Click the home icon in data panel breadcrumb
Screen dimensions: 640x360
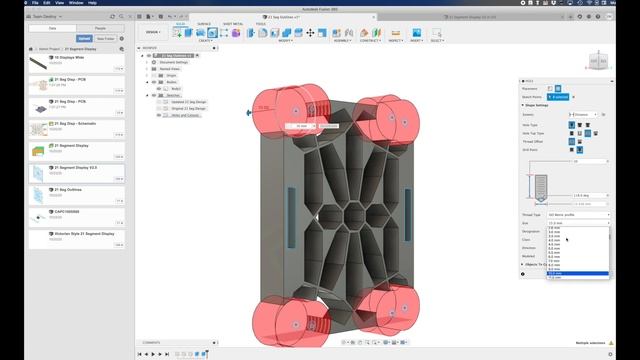tap(31, 49)
